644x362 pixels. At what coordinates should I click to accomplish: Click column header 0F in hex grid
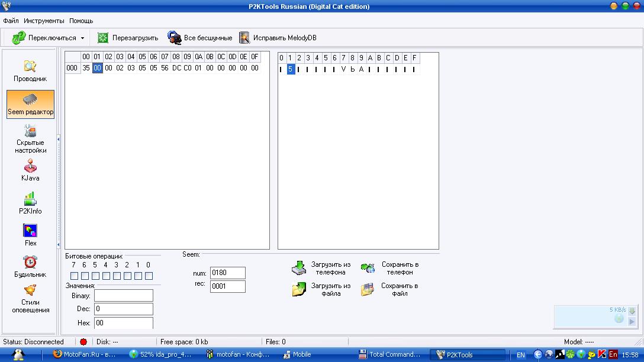(x=255, y=57)
